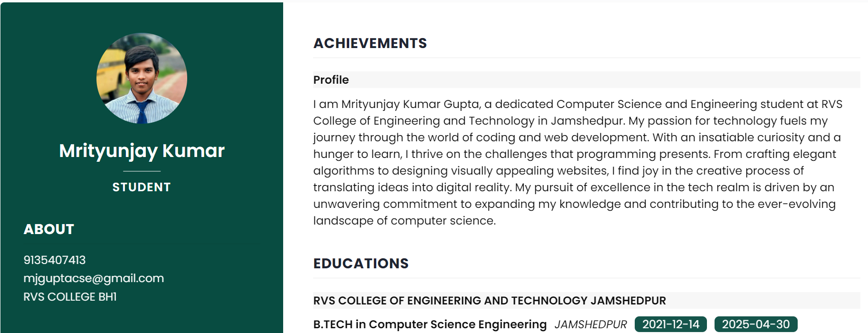The image size is (868, 333).
Task: Click the divider line below ACHIEVEMENTS heading
Action: (x=586, y=58)
